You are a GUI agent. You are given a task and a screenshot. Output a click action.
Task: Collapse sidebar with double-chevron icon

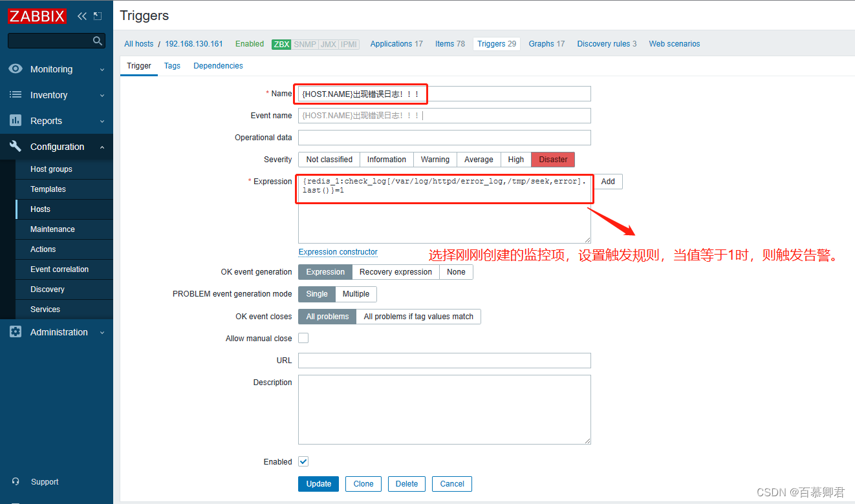pos(81,16)
